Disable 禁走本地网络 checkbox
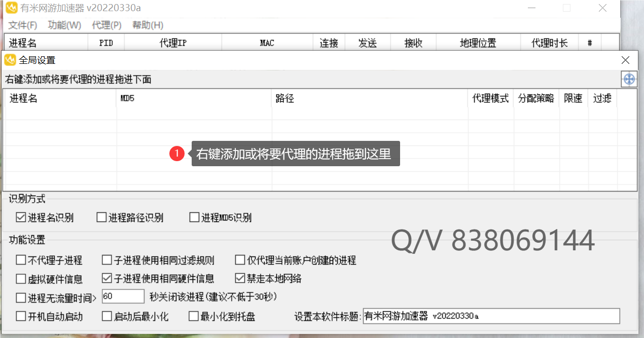The image size is (644, 338). point(240,278)
